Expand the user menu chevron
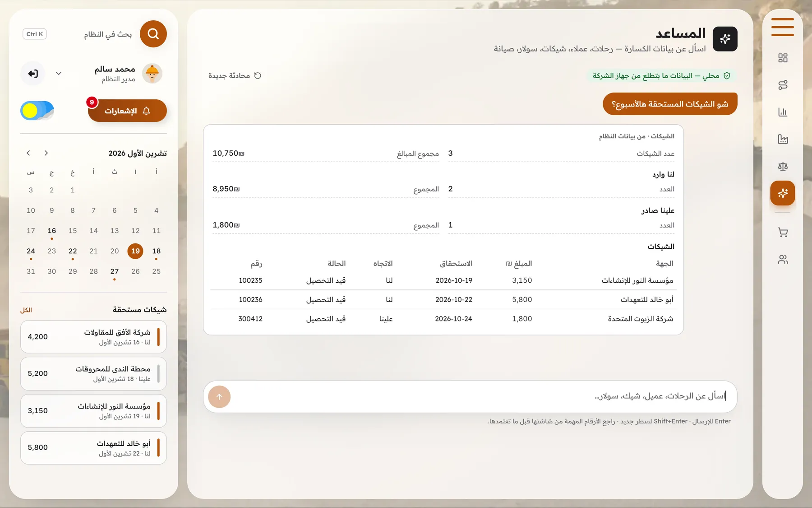Viewport: 812px width, 508px height. click(59, 74)
